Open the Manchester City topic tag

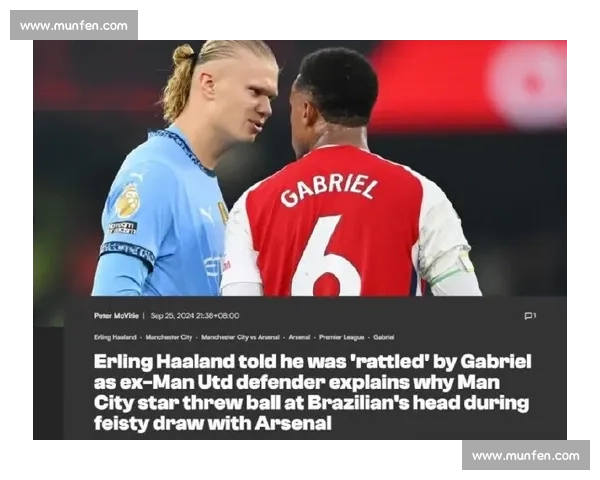169,337
